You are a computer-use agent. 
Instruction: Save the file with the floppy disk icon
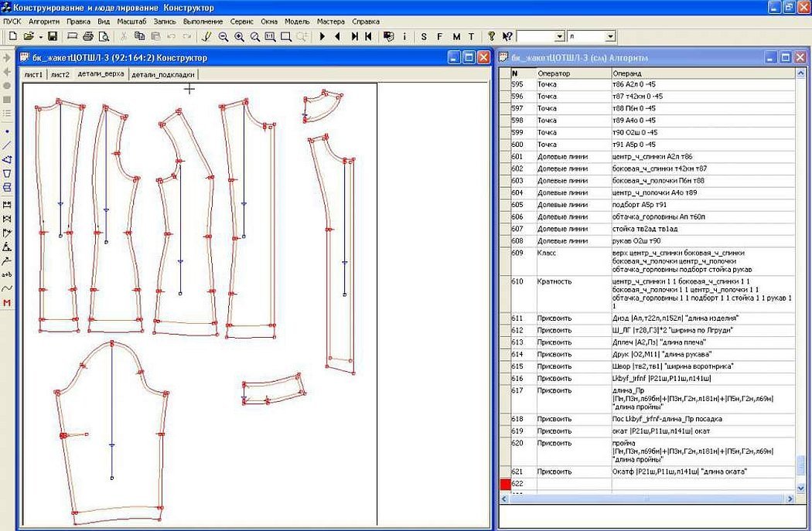pos(53,36)
